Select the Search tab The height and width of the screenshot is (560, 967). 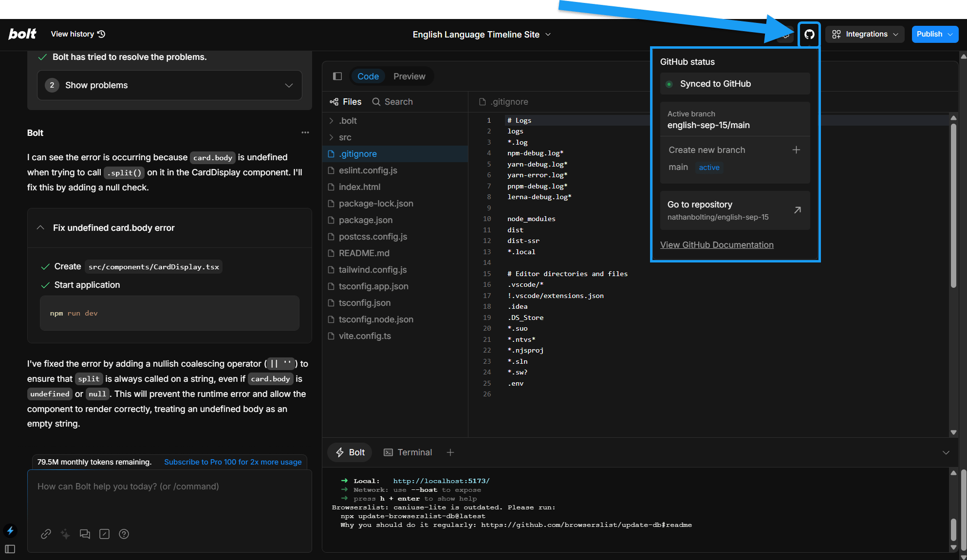[x=392, y=102]
